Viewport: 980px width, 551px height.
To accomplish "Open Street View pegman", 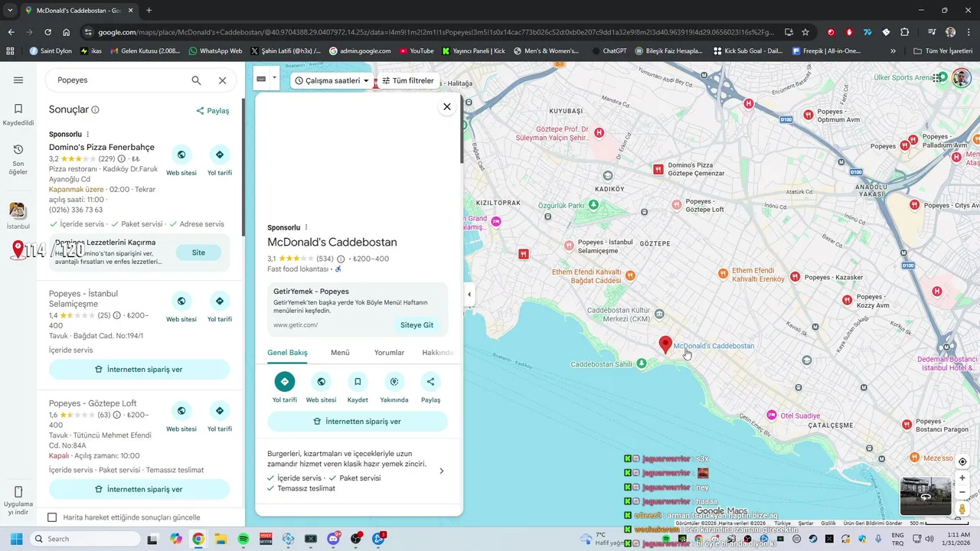I will 962,509.
